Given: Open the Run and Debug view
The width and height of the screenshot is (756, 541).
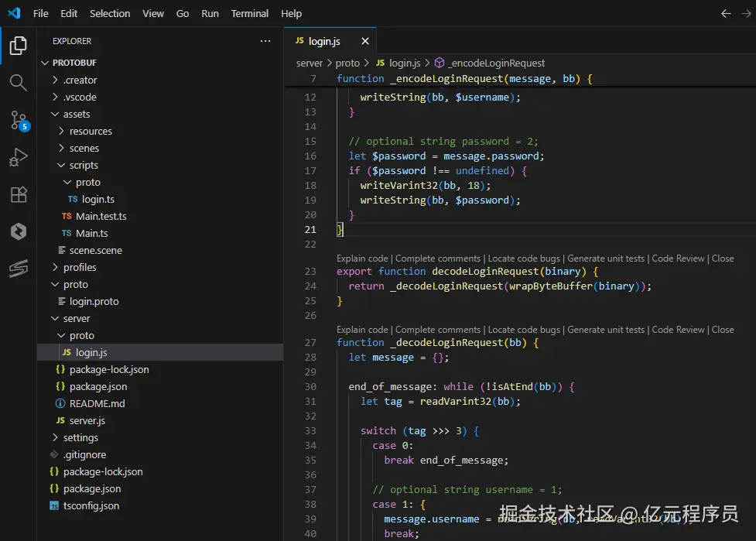Looking at the screenshot, I should pos(19,158).
